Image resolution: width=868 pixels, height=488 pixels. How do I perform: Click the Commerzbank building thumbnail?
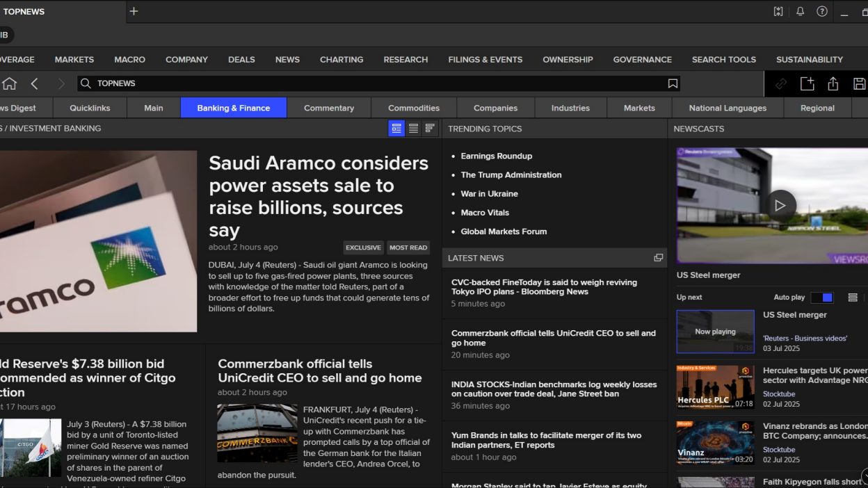click(x=257, y=433)
